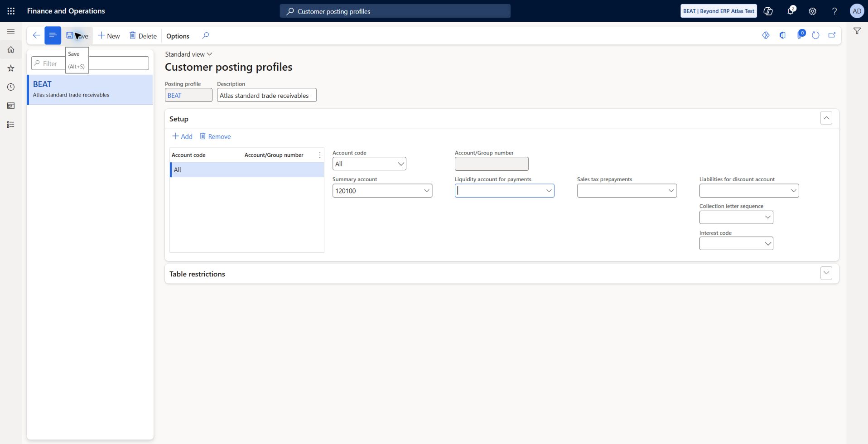Screen dimensions: 868x444
Task: Open the Help question mark
Action: coord(834,11)
